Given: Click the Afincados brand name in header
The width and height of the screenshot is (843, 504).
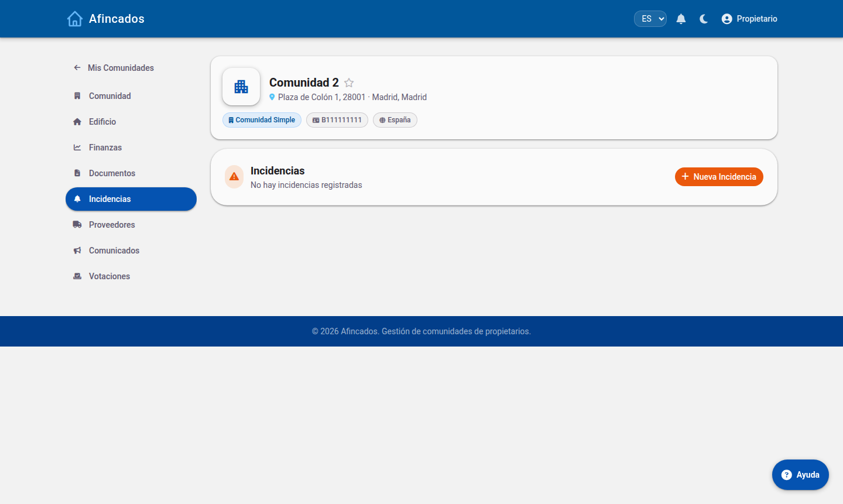Looking at the screenshot, I should point(116,19).
